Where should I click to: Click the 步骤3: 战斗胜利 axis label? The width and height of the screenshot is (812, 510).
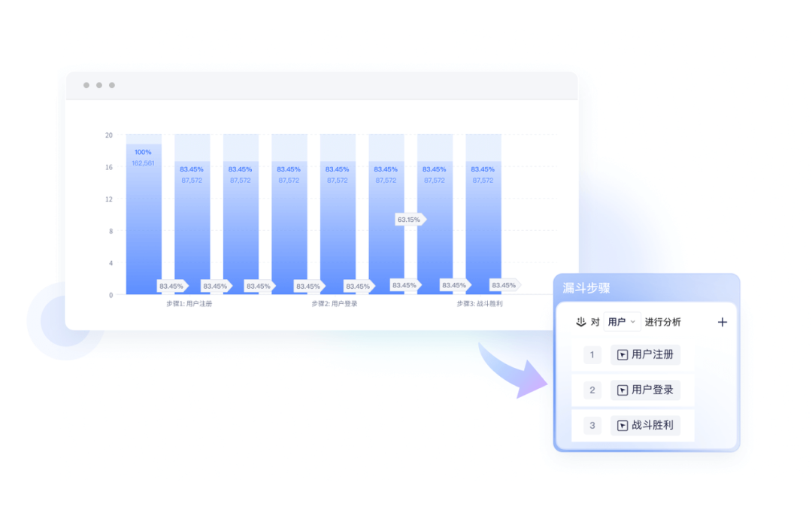[480, 304]
